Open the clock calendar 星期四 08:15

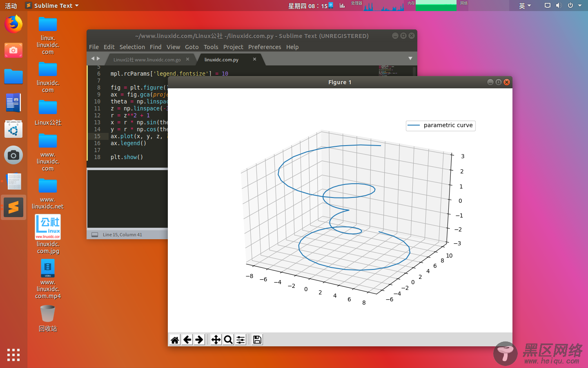(308, 6)
